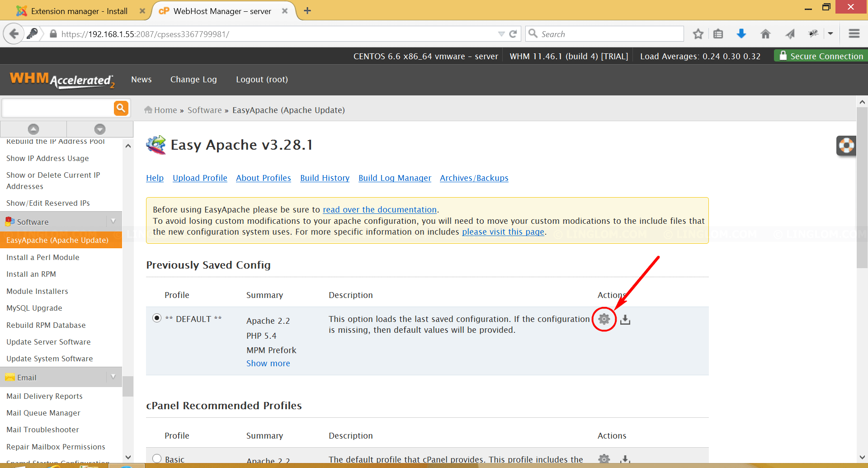Image resolution: width=868 pixels, height=468 pixels.
Task: Open the downloads arrow icon
Action: 741,34
